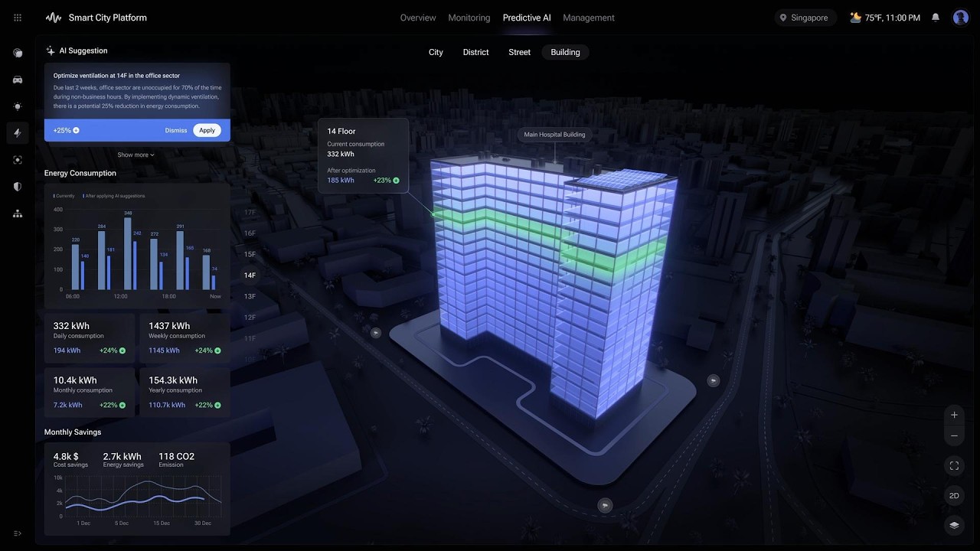This screenshot has width=980, height=551.
Task: Select the Building view level
Action: click(565, 52)
